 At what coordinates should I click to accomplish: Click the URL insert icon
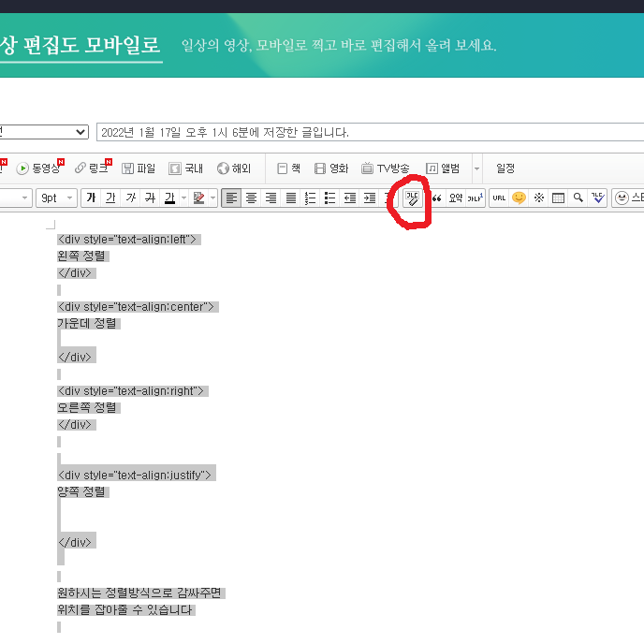499,198
